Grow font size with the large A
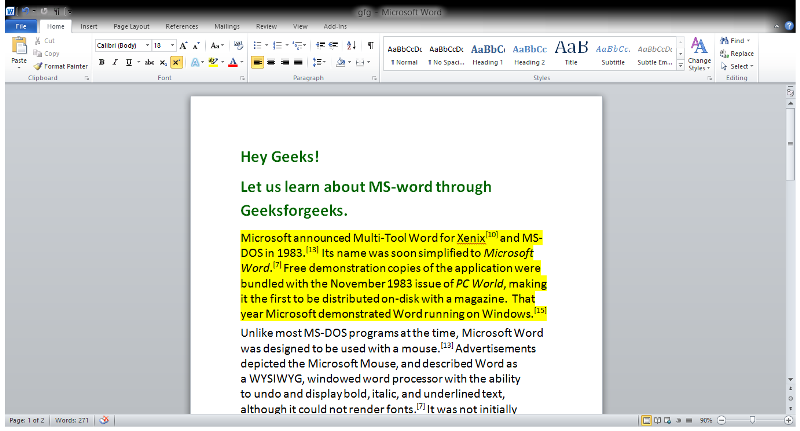 (184, 45)
